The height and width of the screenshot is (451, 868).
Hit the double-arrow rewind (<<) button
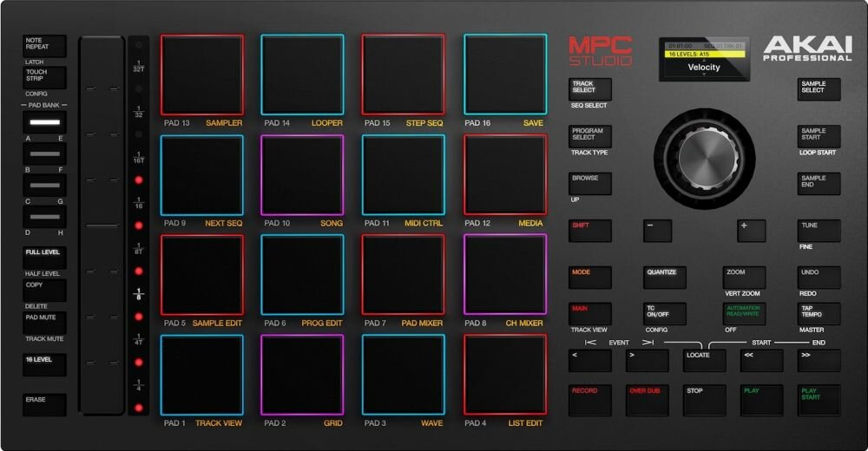coord(762,361)
